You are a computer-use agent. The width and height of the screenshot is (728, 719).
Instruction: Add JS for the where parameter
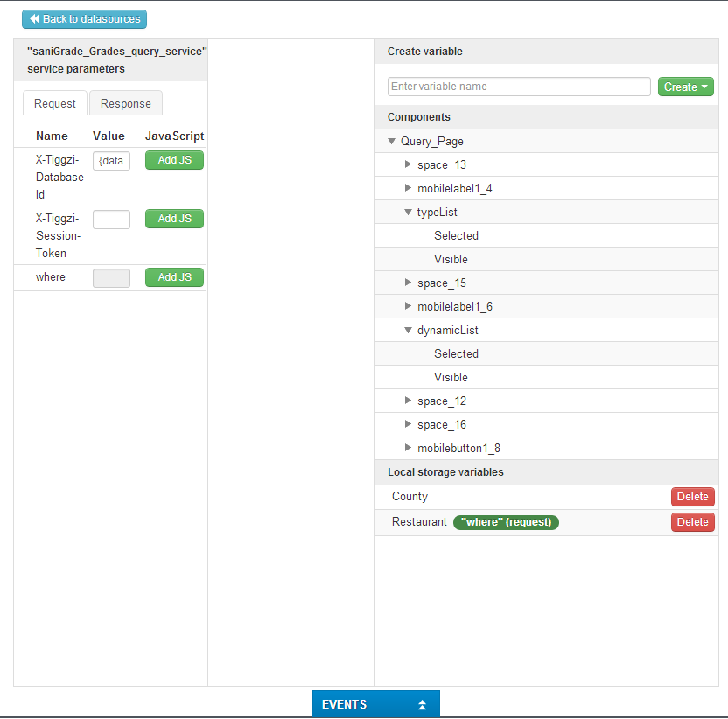pos(174,277)
